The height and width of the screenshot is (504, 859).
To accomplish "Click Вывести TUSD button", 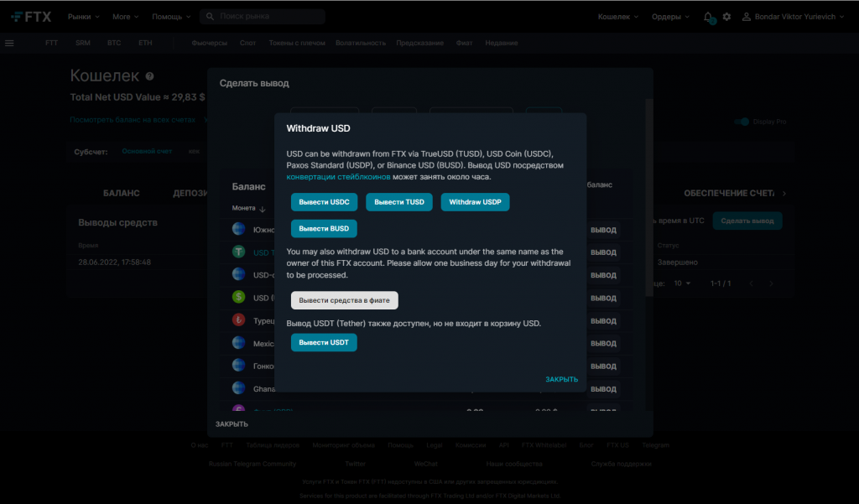I will click(x=398, y=202).
